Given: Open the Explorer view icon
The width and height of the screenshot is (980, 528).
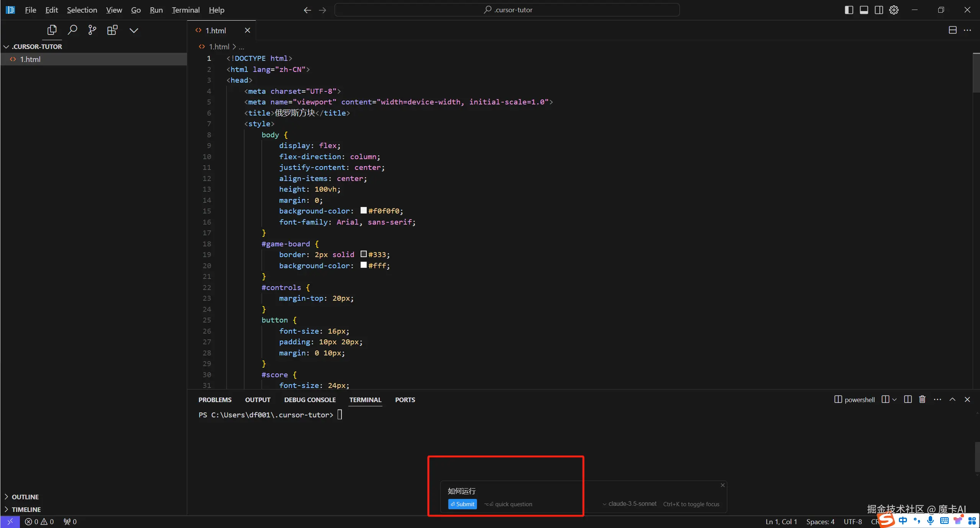Looking at the screenshot, I should tap(52, 30).
